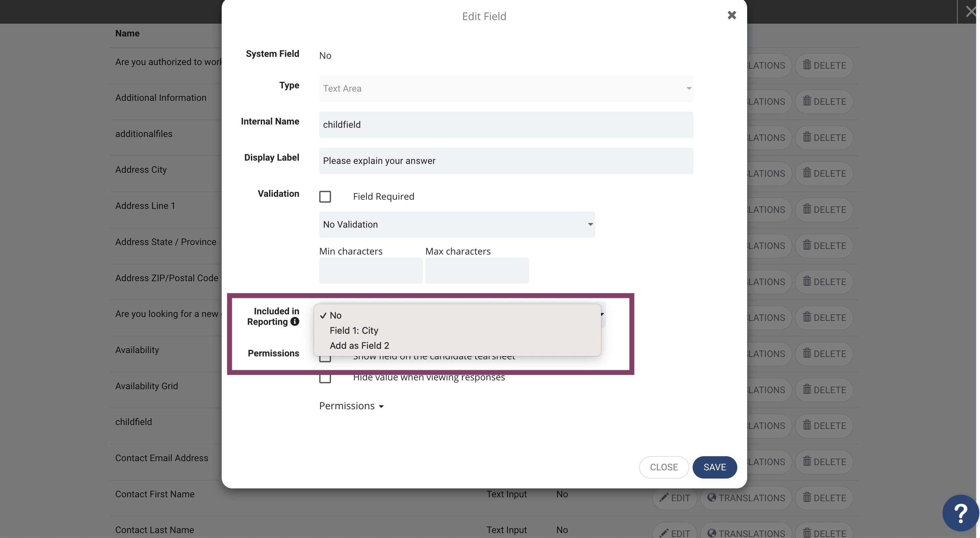This screenshot has height=538, width=980.
Task: Open the No Validation dropdown
Action: [x=457, y=224]
